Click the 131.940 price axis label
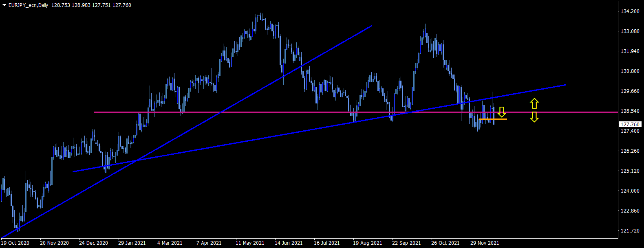 coord(630,51)
